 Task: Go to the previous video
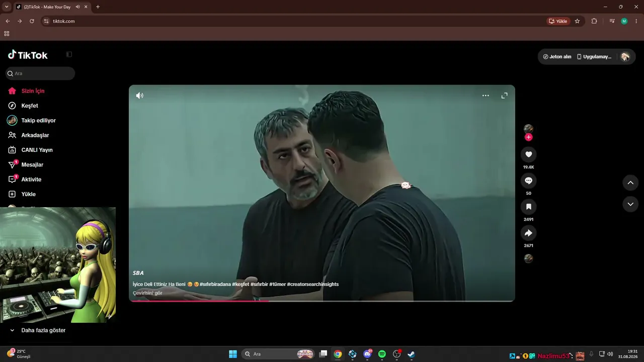[630, 183]
